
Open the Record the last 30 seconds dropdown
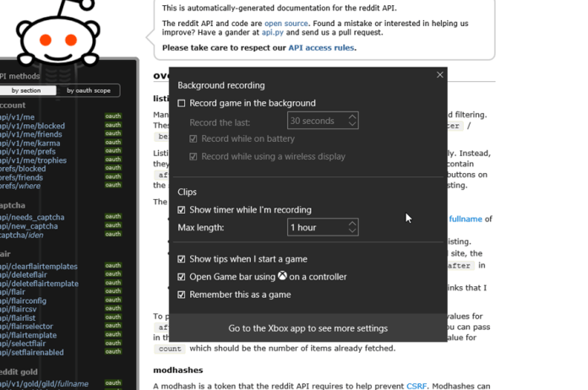(x=323, y=121)
